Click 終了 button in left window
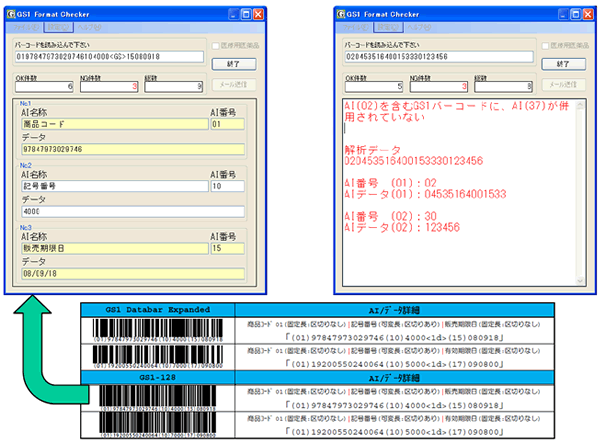The height and width of the screenshot is (443, 600). point(234,64)
